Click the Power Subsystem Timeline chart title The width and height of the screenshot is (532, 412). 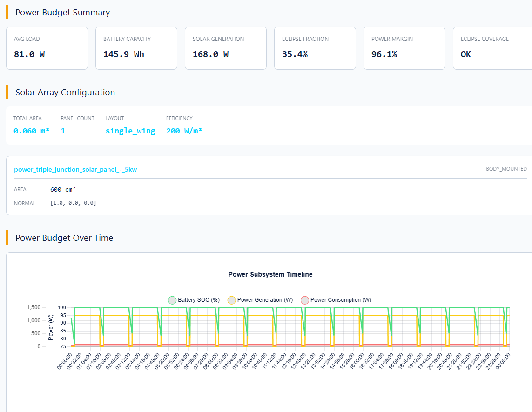pos(270,274)
